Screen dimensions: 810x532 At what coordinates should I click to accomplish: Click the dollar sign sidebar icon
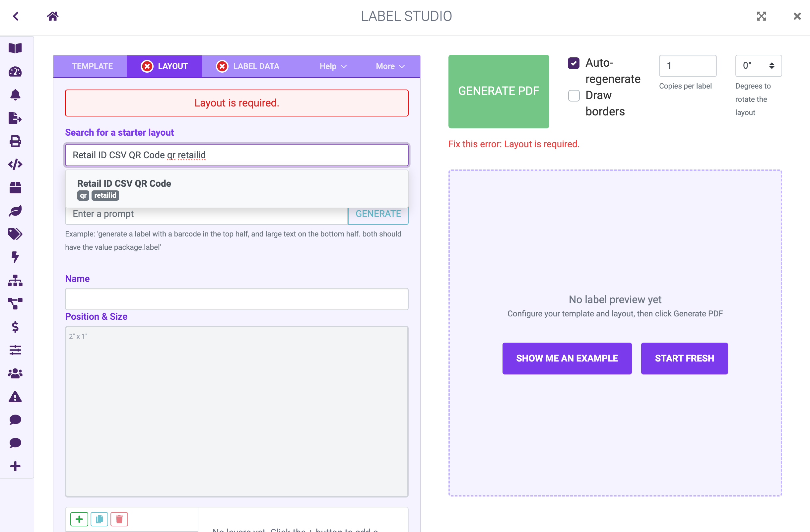(15, 327)
